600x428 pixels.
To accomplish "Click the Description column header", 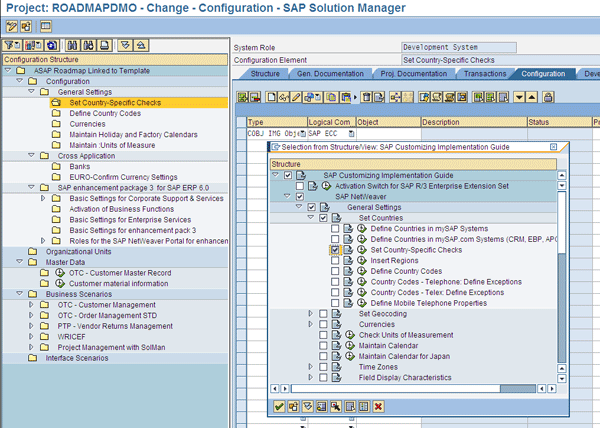I will [474, 122].
